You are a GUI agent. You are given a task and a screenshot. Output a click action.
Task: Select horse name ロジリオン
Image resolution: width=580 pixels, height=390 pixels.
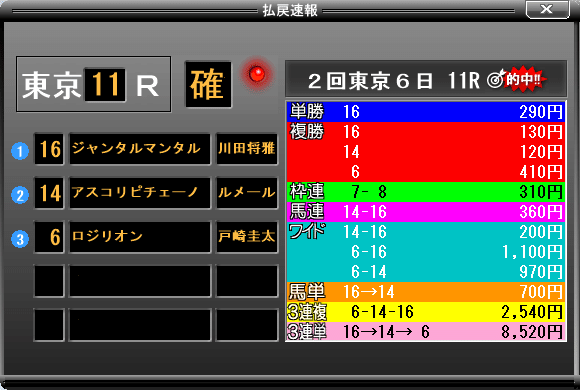140,237
